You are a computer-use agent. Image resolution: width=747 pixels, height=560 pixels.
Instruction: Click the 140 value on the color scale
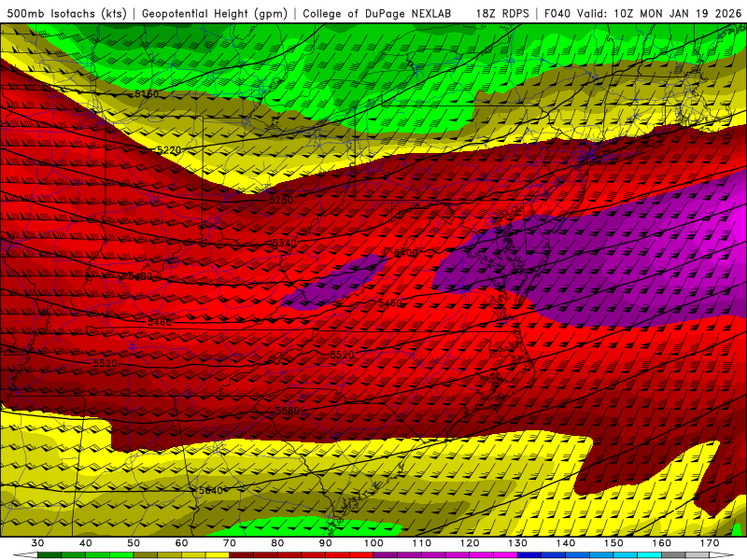click(566, 543)
